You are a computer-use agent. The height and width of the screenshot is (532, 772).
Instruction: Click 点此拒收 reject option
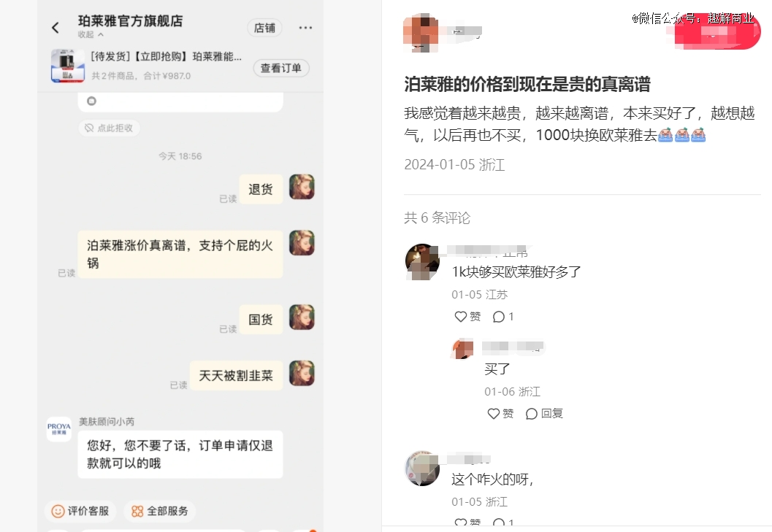[110, 128]
